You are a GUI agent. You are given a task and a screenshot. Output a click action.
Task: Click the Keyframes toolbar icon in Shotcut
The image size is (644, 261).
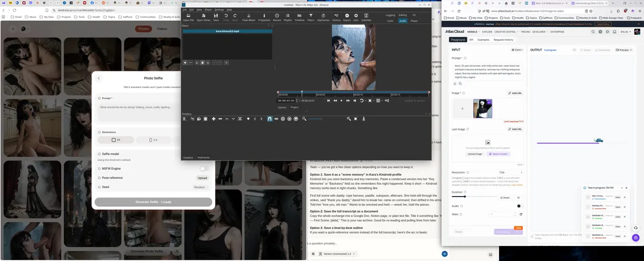tap(323, 18)
